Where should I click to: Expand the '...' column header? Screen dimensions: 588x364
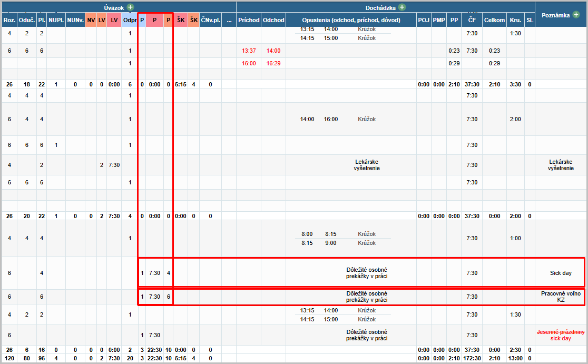coord(229,20)
